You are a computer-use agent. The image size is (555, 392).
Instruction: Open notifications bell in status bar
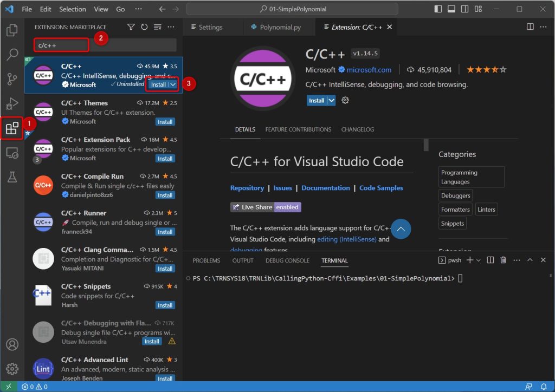[544, 387]
